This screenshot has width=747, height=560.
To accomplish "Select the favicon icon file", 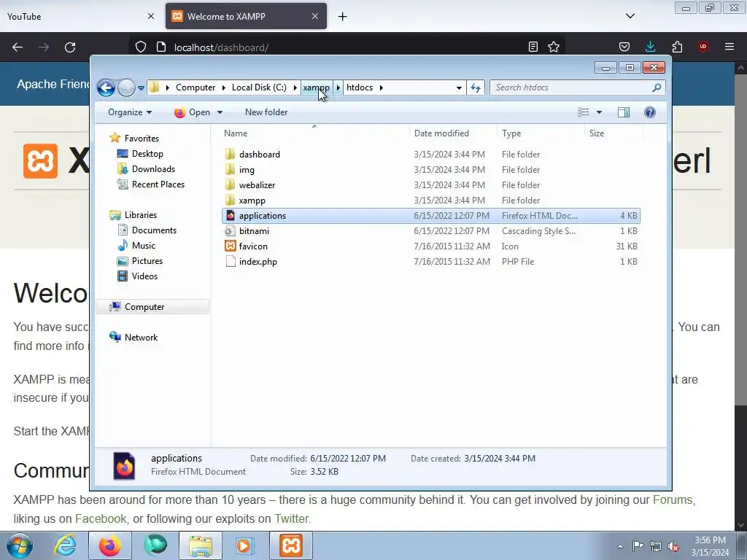I will click(x=430, y=246).
